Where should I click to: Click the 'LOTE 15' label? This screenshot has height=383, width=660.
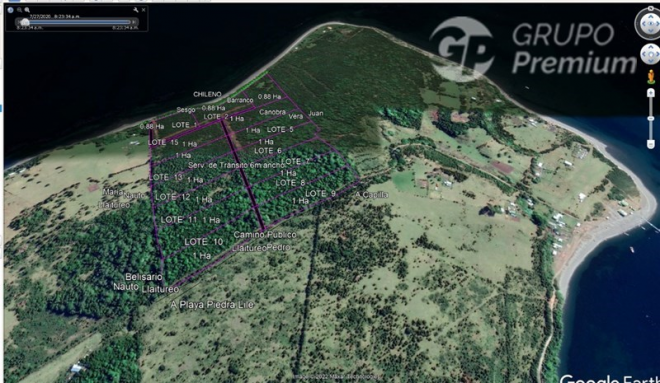pyautogui.click(x=163, y=142)
